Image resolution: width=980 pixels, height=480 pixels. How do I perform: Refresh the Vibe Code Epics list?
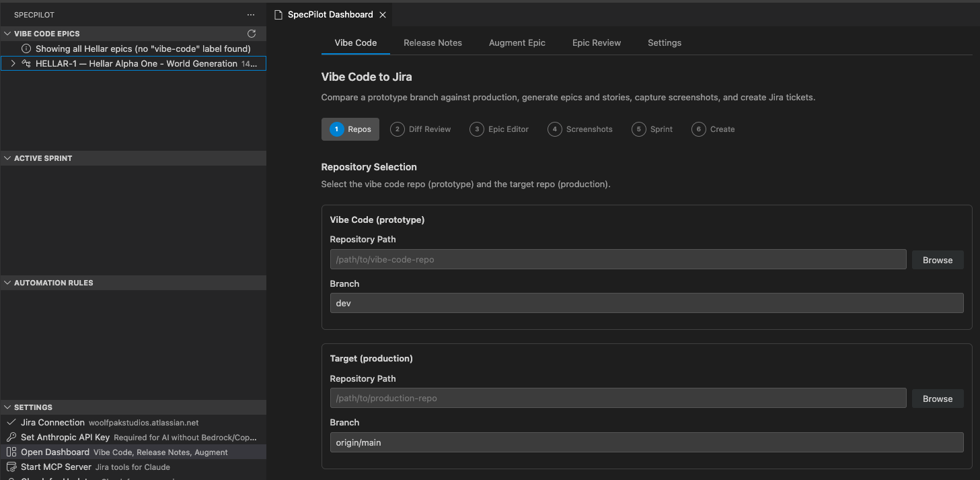tap(252, 34)
